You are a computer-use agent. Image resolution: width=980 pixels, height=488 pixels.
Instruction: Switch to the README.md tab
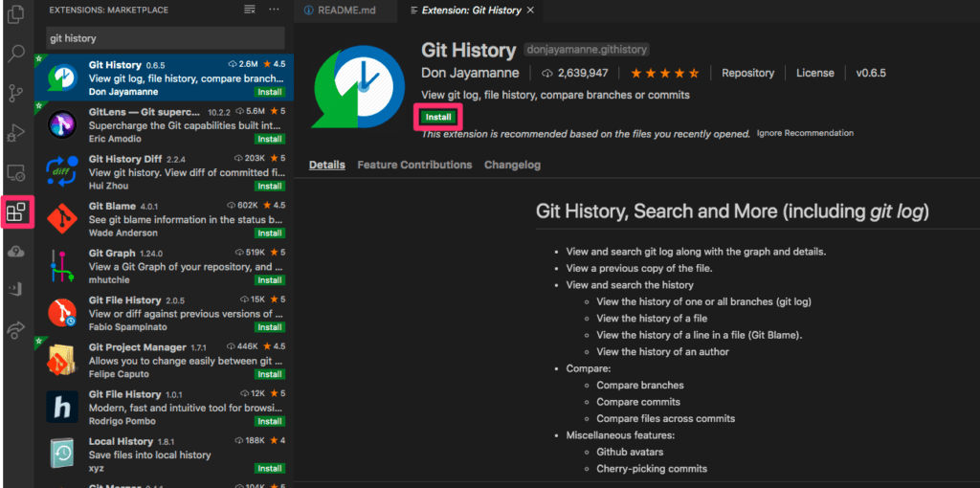(345, 11)
